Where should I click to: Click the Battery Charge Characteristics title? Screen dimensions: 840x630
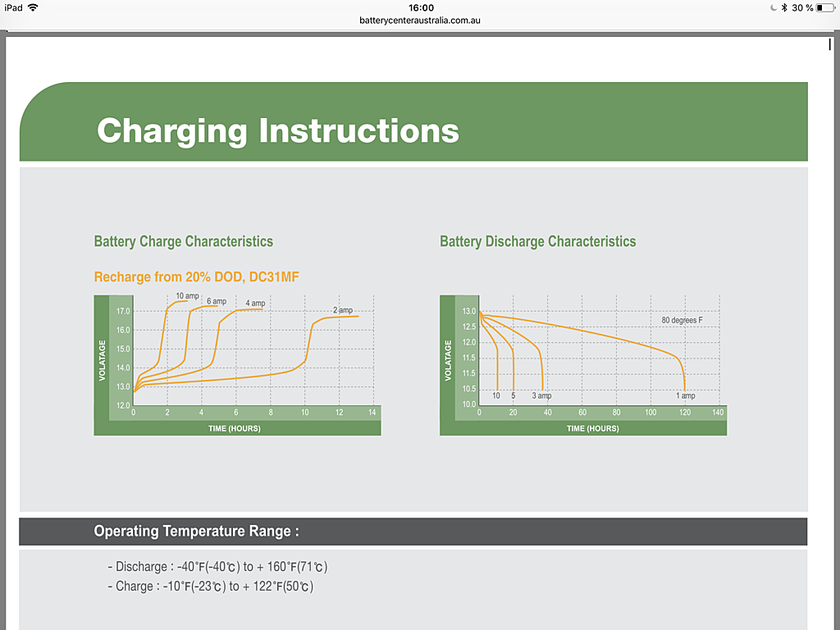[184, 242]
